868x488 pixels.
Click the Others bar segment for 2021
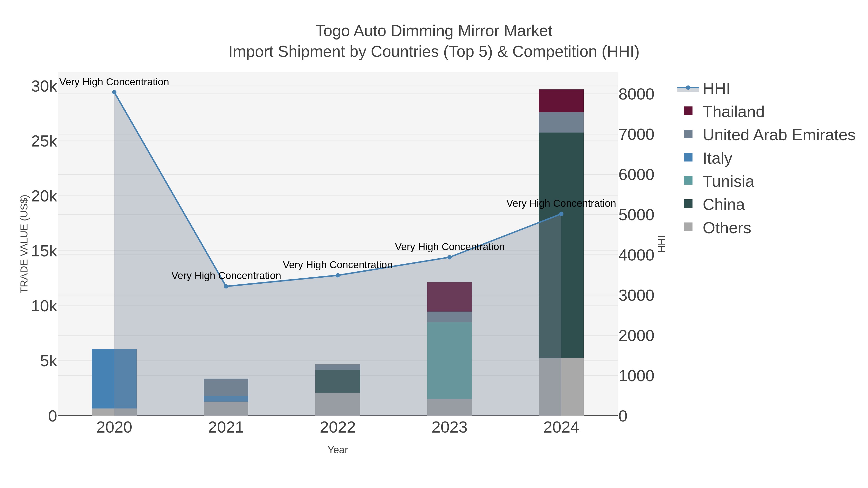click(x=226, y=408)
